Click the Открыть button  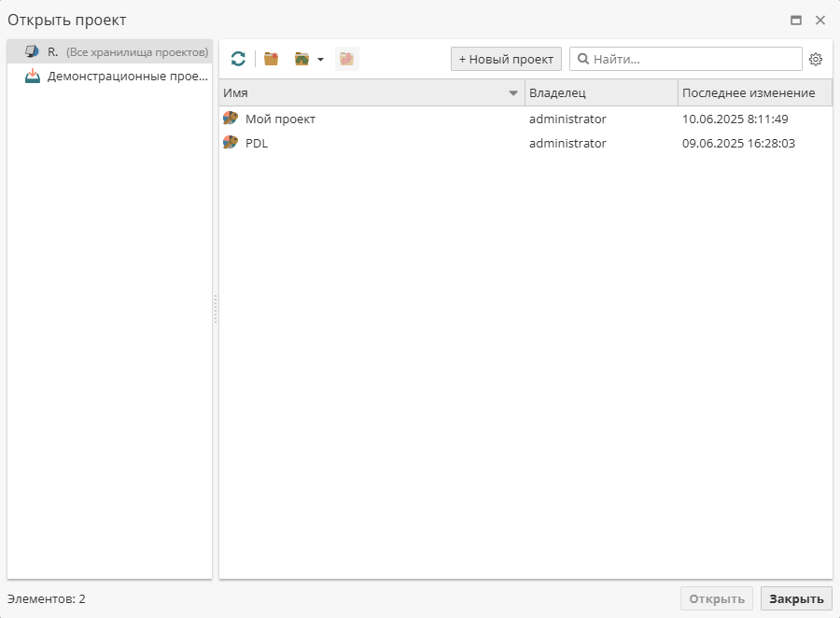click(x=717, y=598)
